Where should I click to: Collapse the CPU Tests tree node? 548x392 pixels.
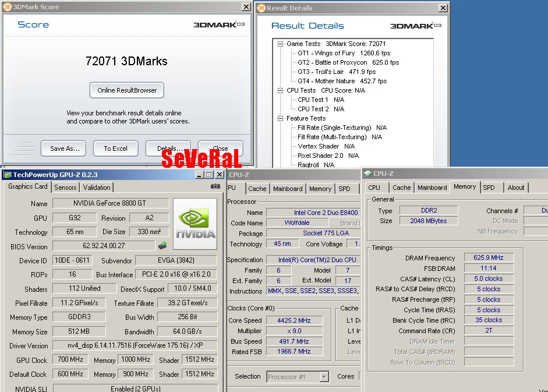click(280, 90)
